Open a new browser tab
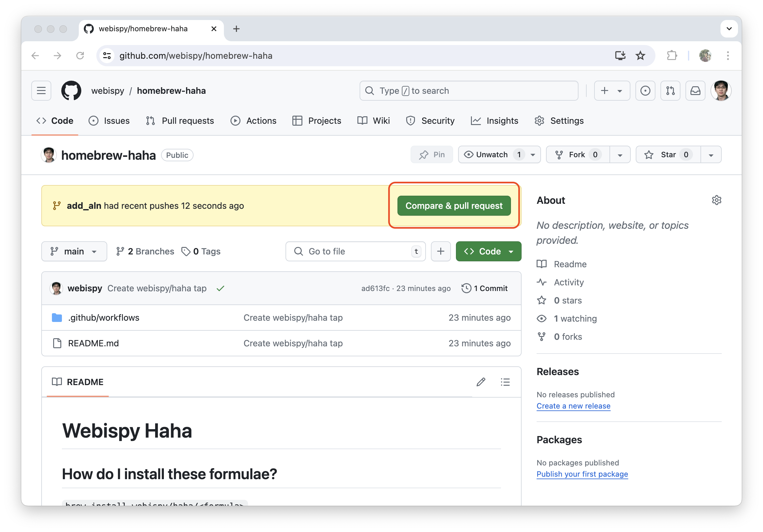Viewport: 763px width, 532px height. [x=236, y=29]
